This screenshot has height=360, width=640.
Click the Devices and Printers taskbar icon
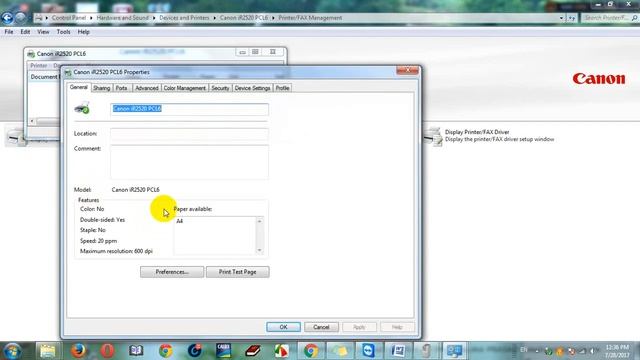click(x=454, y=351)
